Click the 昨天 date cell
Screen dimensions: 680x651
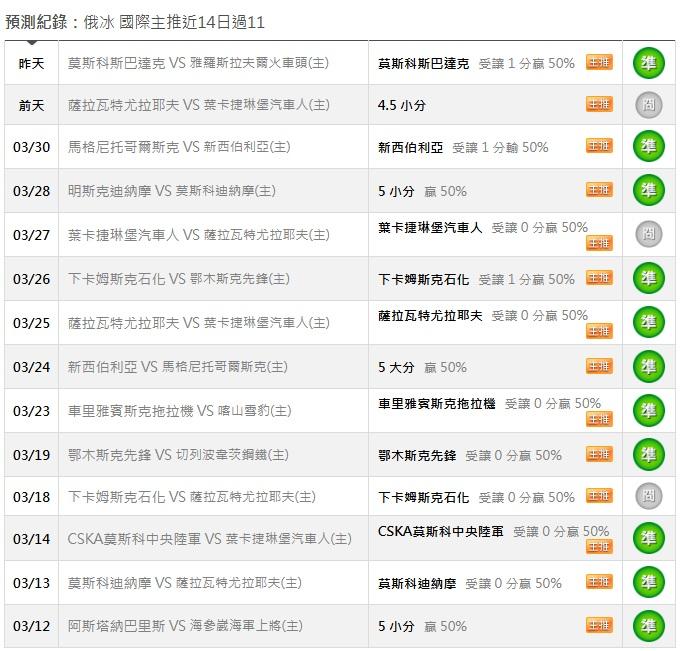[x=31, y=63]
